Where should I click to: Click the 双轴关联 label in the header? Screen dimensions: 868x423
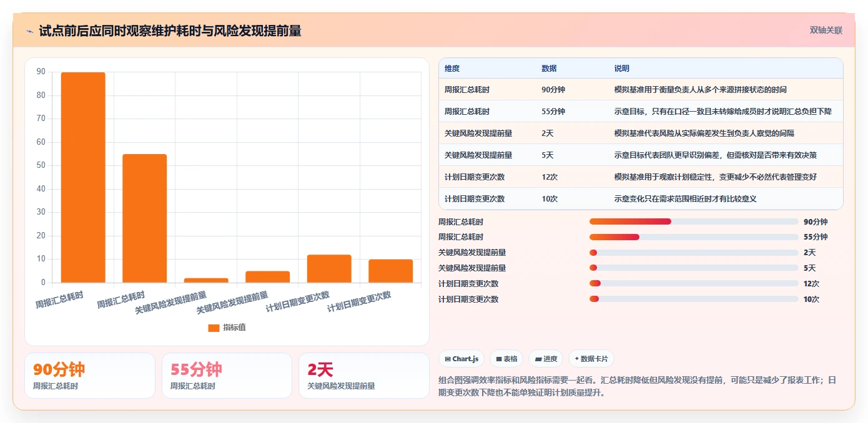(x=826, y=30)
